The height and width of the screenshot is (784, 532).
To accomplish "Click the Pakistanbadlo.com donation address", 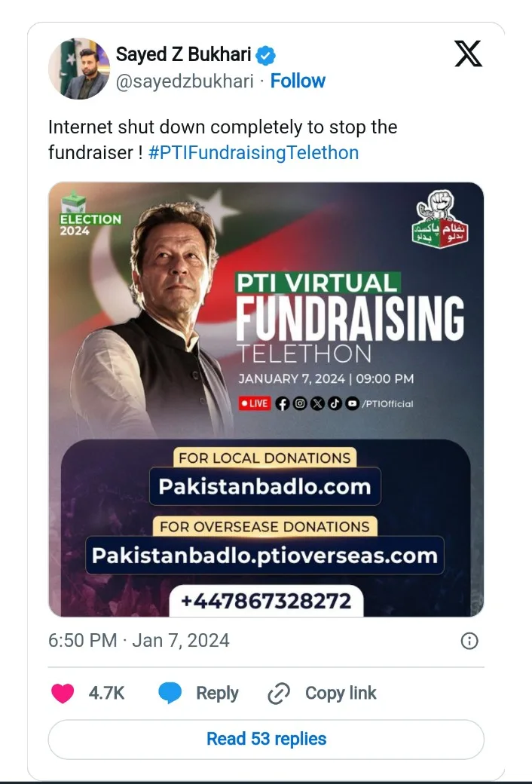I will pos(264,486).
